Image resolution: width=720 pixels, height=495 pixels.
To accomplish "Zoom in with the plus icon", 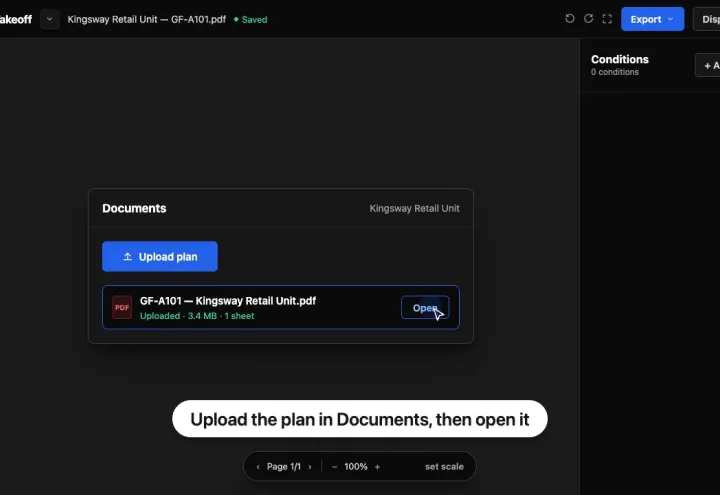I will coord(377,467).
